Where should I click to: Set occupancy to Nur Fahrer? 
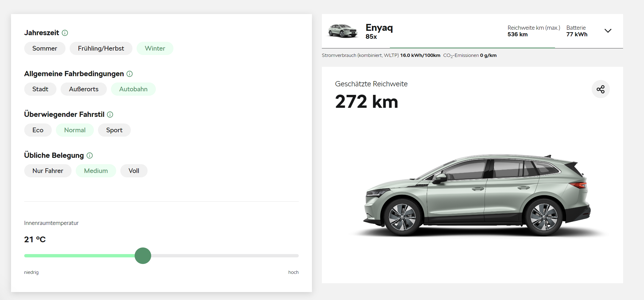click(48, 171)
